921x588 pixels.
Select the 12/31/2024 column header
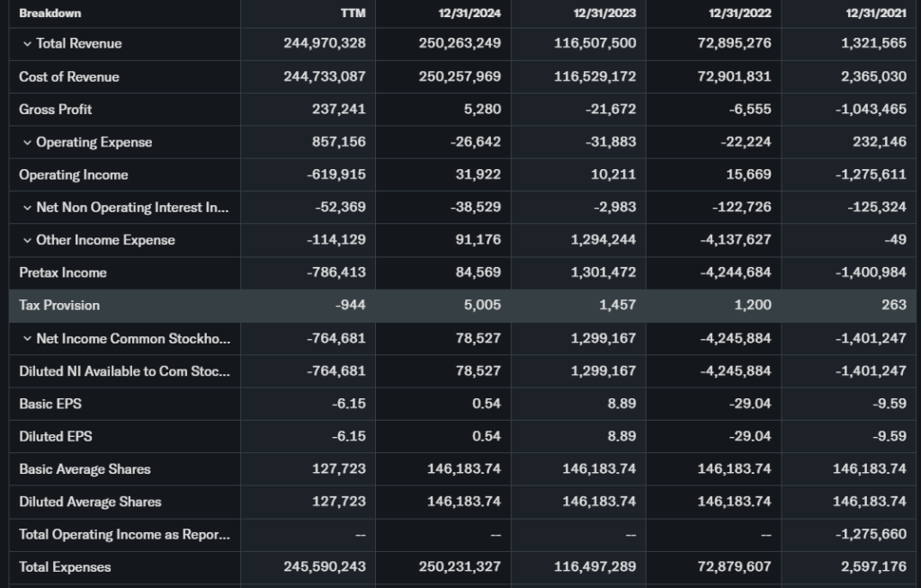[470, 13]
